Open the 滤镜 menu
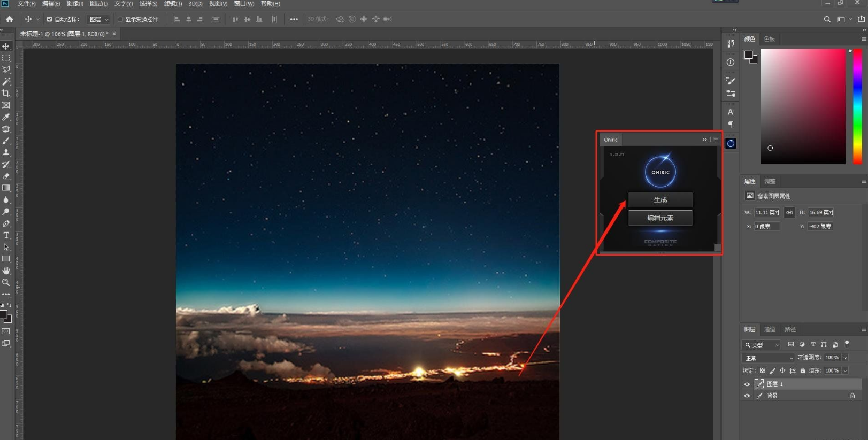The width and height of the screenshot is (868, 440). tap(173, 4)
